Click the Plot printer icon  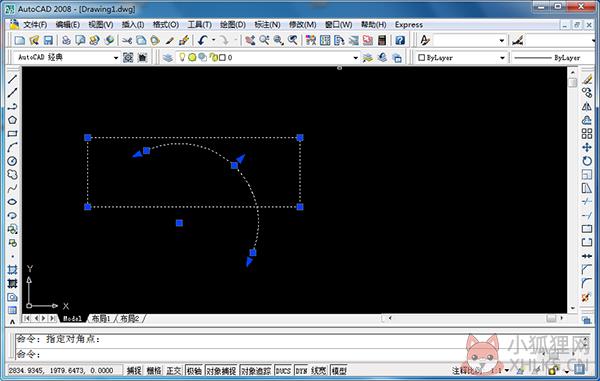click(x=66, y=40)
